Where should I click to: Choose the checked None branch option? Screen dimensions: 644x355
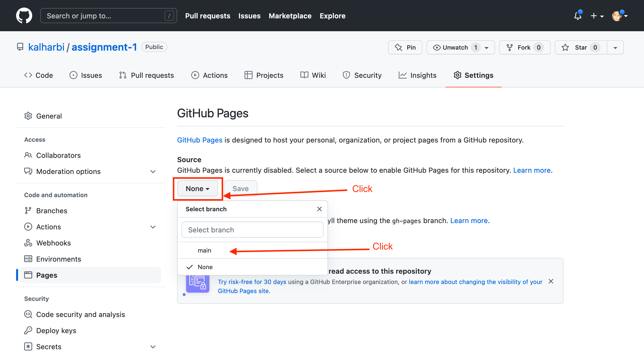tap(252, 267)
